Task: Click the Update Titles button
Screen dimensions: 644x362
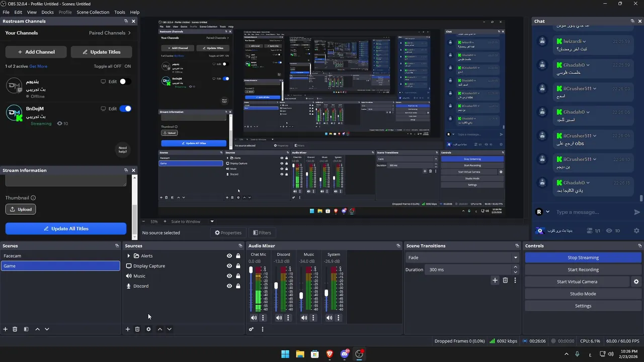Action: 101,52
